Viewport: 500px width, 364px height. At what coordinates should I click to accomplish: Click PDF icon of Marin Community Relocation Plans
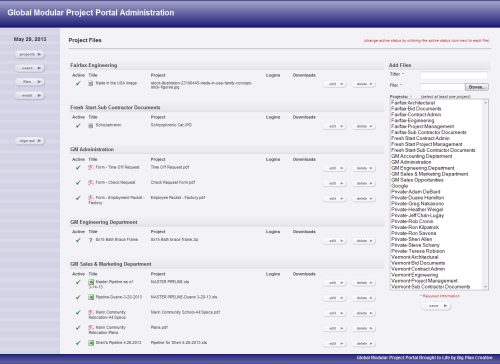[91, 328]
